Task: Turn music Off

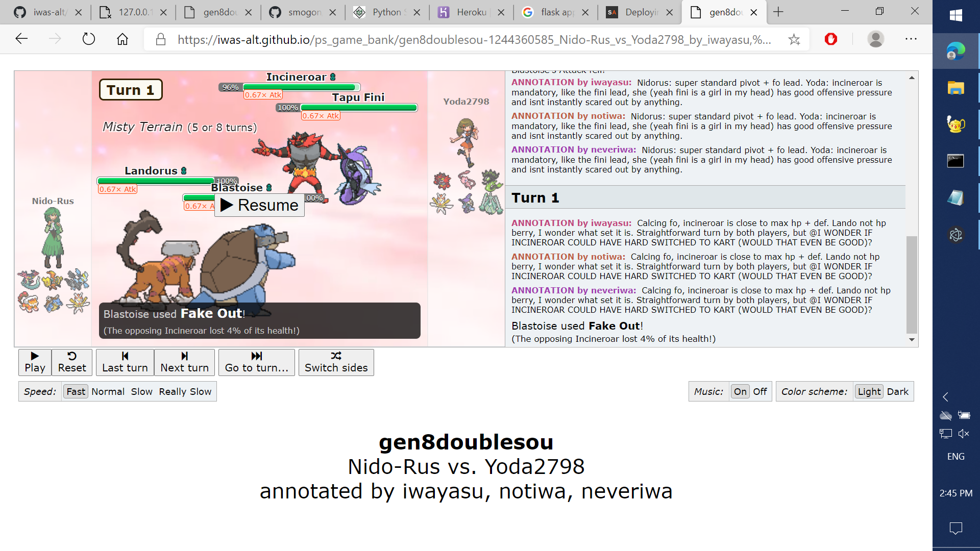Action: [759, 391]
